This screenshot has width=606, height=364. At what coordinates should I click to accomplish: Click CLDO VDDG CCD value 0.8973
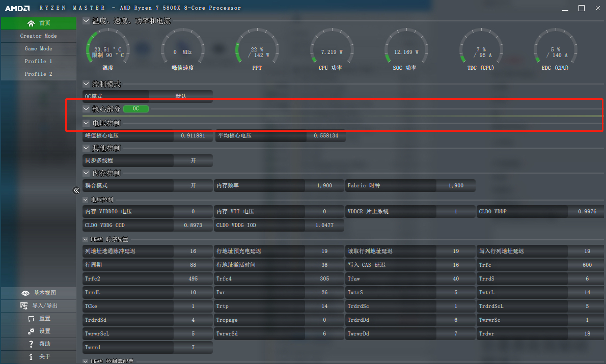pos(193,226)
